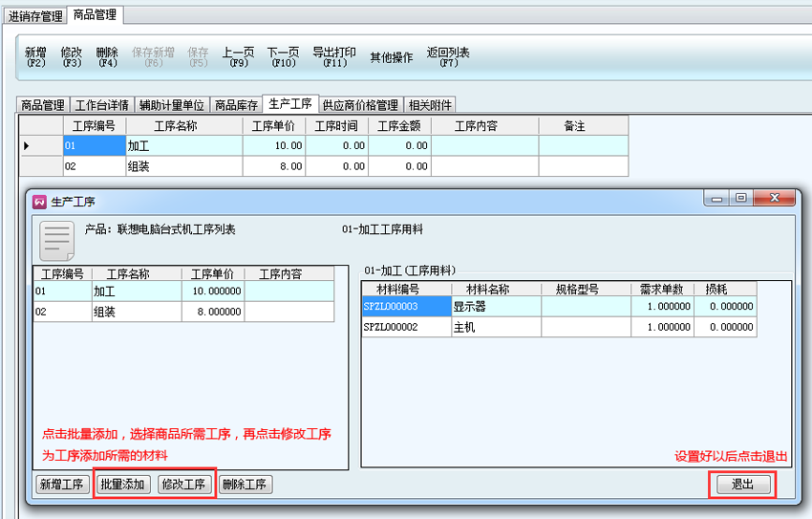Click the 批量添加 button
This screenshot has height=519, width=812.
tap(122, 485)
